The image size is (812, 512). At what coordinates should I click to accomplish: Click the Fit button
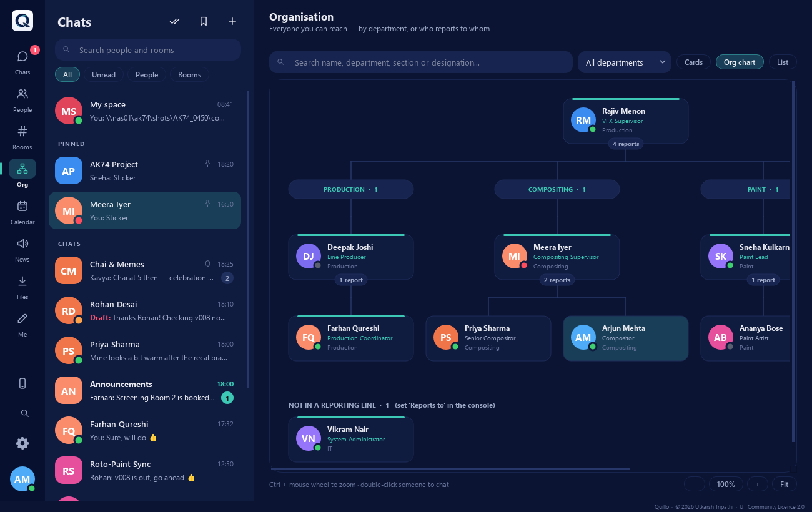pyautogui.click(x=785, y=484)
